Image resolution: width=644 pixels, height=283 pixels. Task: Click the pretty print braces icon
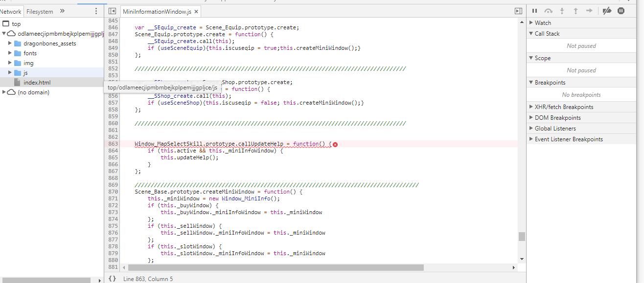pyautogui.click(x=112, y=279)
